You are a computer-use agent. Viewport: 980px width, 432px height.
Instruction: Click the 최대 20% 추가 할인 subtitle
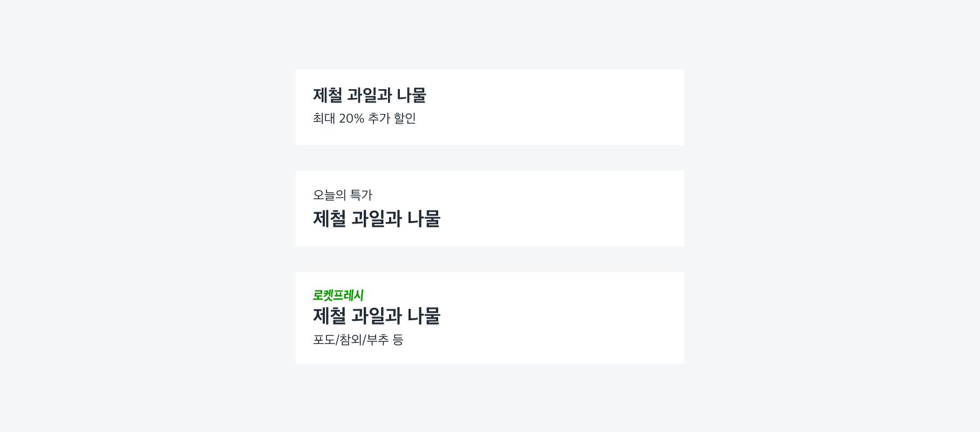pyautogui.click(x=364, y=118)
